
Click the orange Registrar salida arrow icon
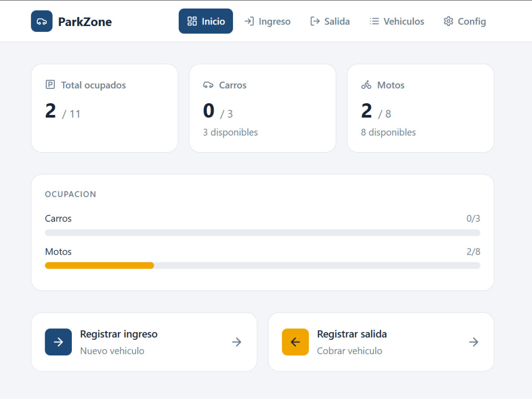tap(295, 342)
